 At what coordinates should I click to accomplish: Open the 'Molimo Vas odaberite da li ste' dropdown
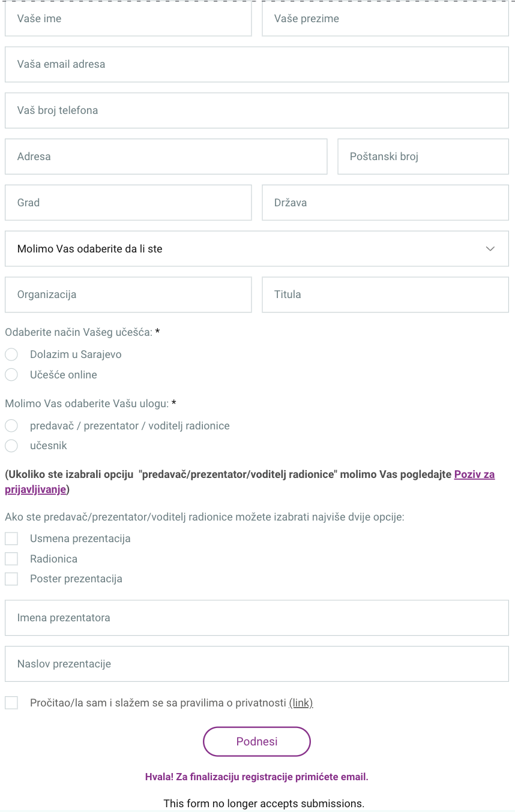(257, 249)
